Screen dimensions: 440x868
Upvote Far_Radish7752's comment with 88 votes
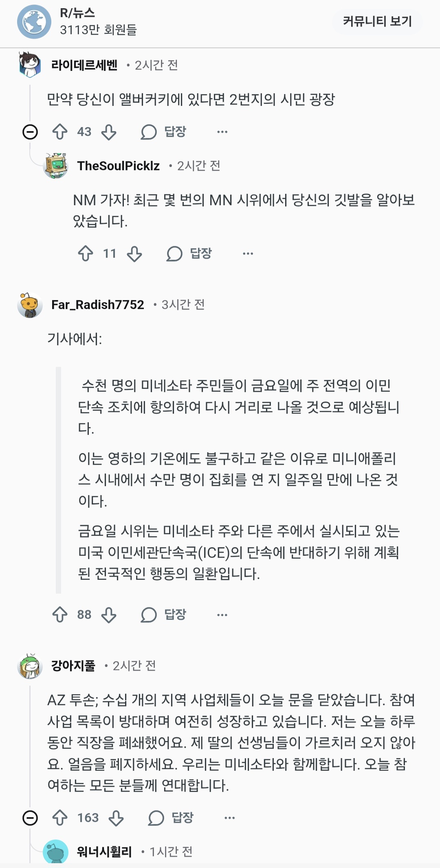tap(60, 615)
